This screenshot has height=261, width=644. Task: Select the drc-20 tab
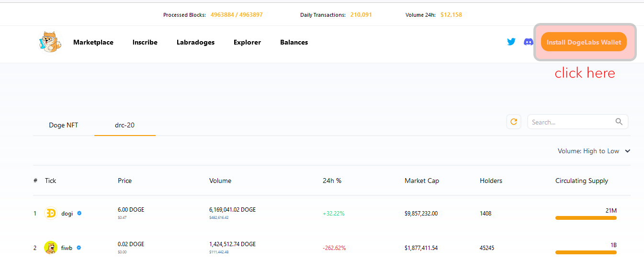click(124, 125)
